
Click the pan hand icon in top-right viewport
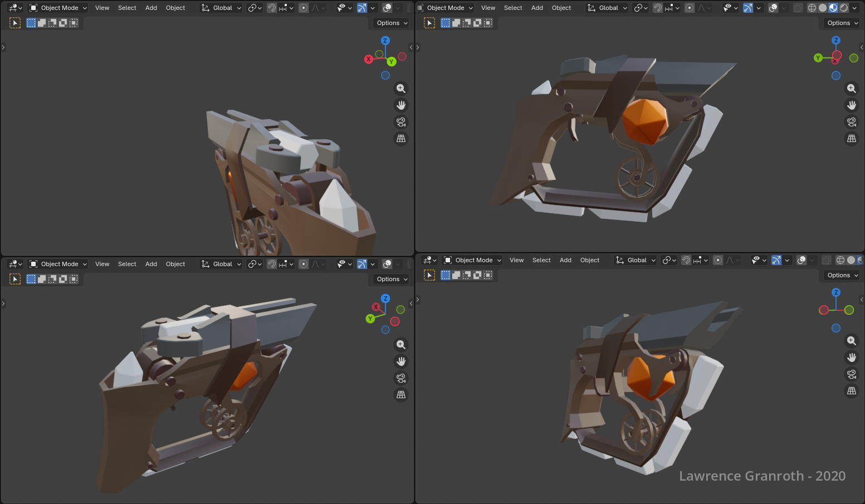[x=851, y=105]
